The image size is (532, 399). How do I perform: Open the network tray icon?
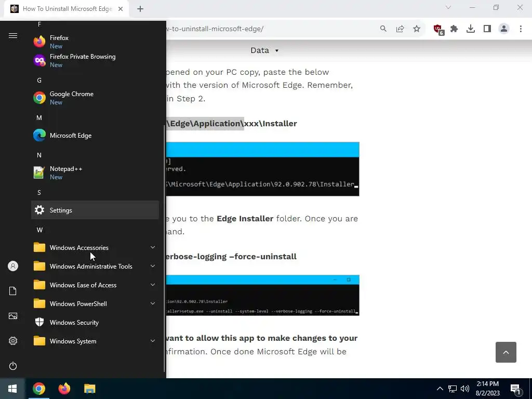453,389
